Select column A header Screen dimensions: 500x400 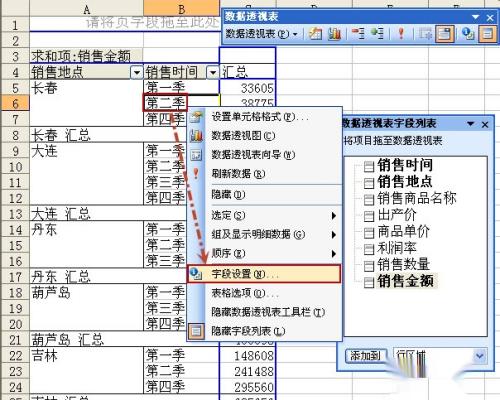[x=86, y=8]
